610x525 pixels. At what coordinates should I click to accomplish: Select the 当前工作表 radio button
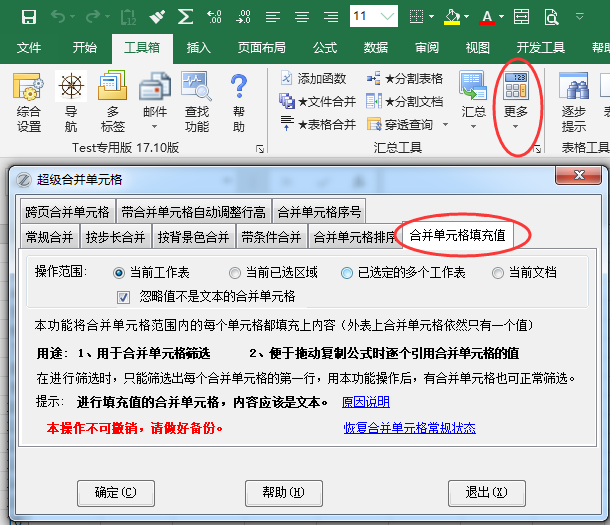pos(120,272)
